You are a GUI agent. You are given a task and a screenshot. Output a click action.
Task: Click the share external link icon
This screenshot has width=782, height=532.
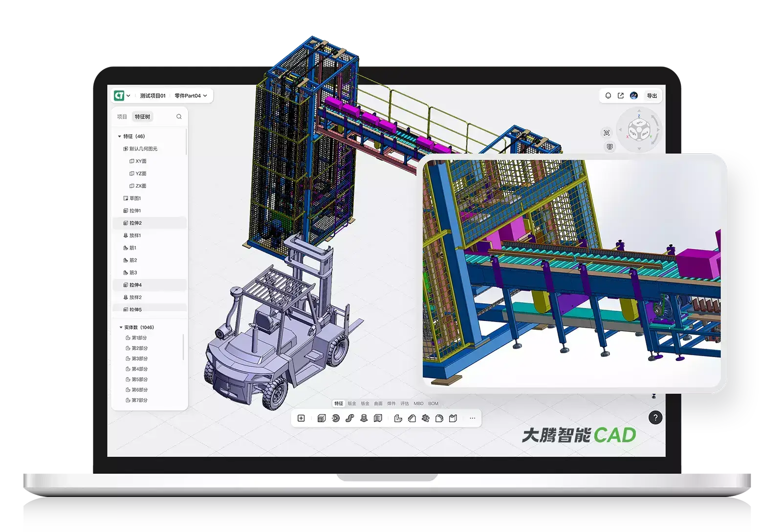[621, 96]
